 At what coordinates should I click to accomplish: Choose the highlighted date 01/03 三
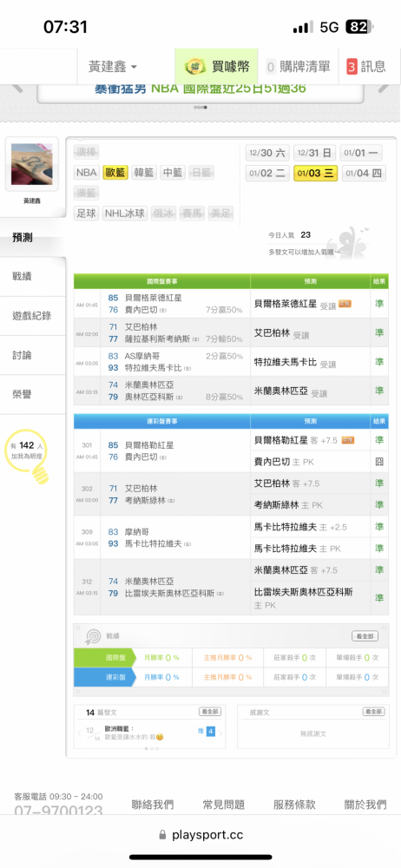(316, 174)
